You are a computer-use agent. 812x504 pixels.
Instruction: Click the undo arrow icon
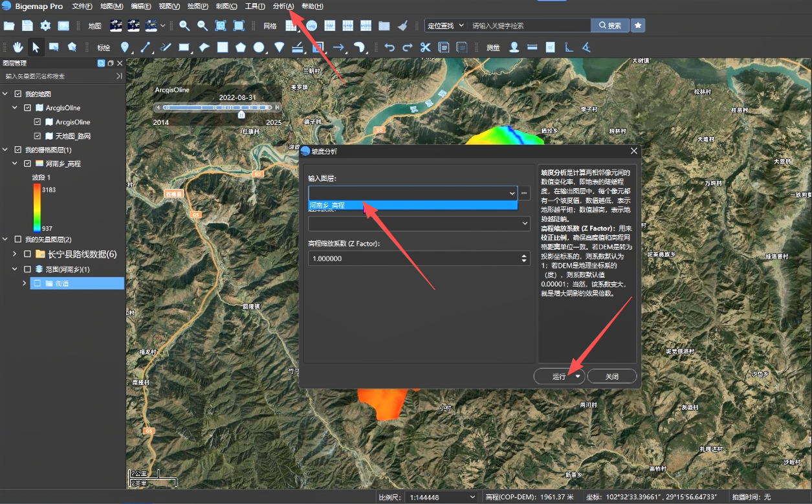[x=389, y=47]
